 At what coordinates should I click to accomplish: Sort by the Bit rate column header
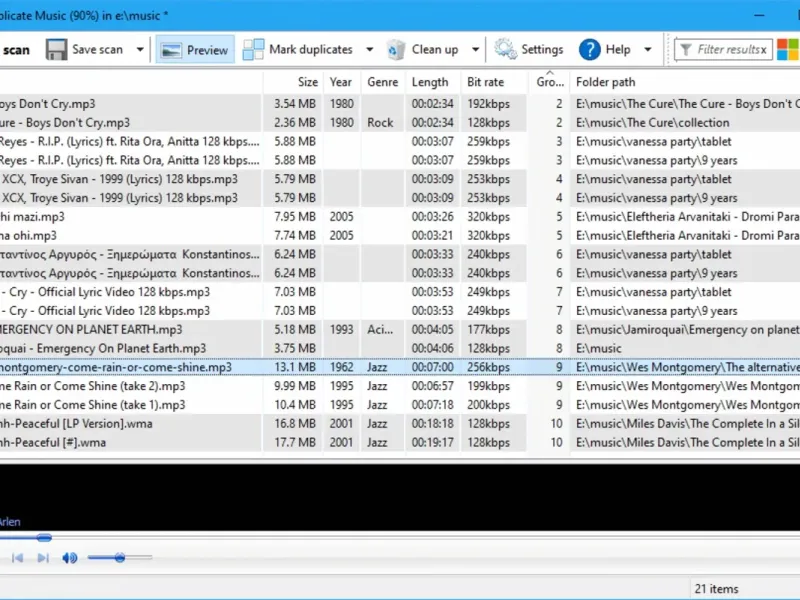pyautogui.click(x=485, y=82)
